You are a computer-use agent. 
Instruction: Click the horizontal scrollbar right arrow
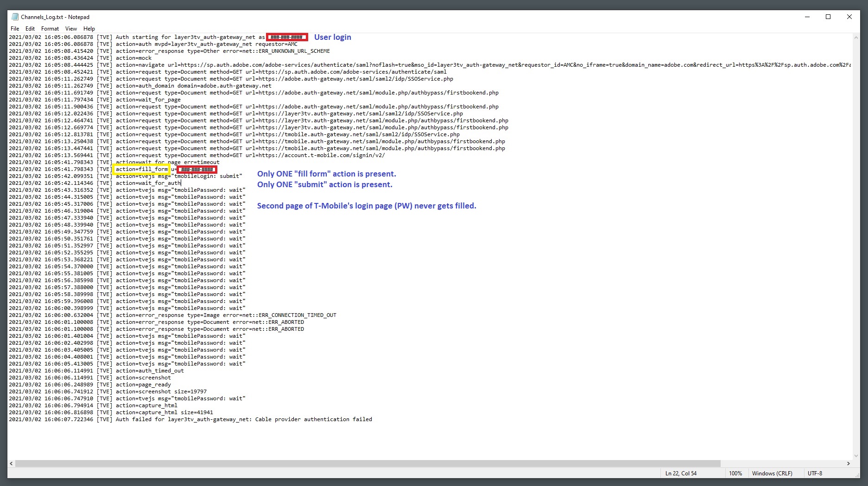pos(848,463)
